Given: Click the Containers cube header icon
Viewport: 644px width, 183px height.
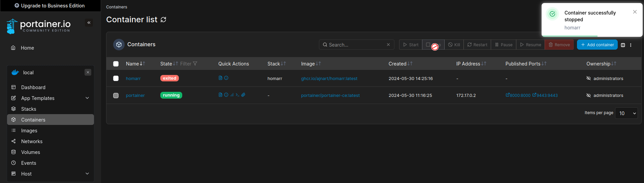Looking at the screenshot, I should [119, 45].
